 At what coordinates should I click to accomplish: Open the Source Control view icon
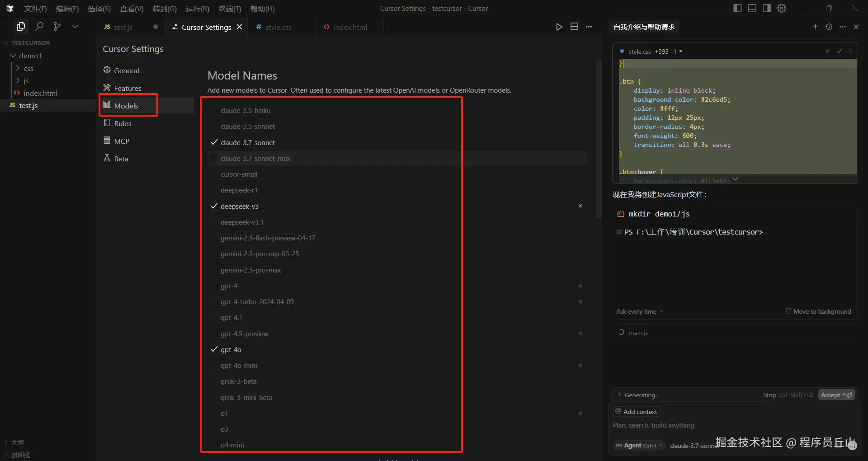point(57,27)
